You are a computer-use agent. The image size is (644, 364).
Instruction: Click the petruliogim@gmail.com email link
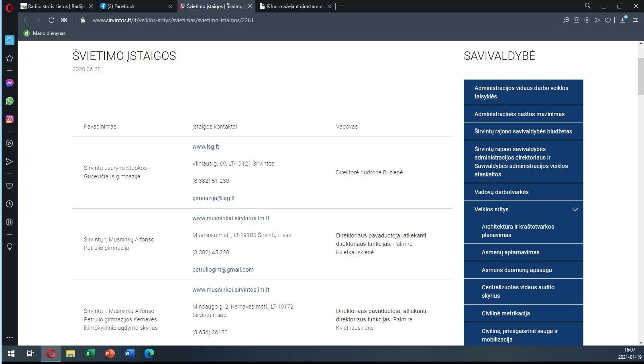(x=223, y=270)
